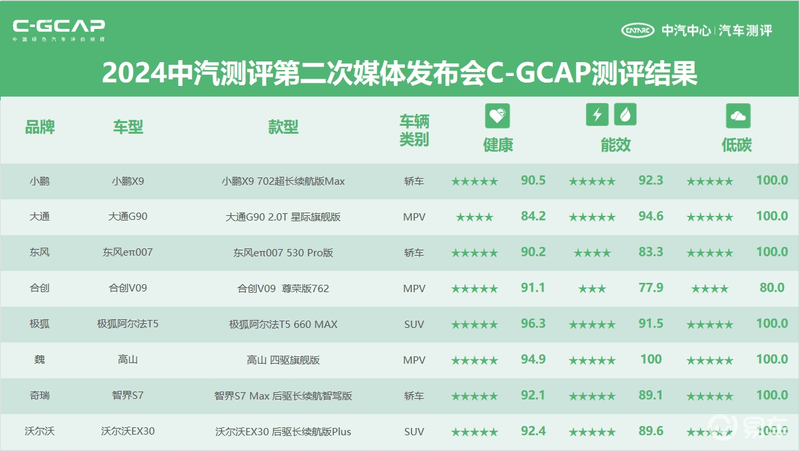This screenshot has width=800, height=451.
Task: Click the efficiency score 100 for 高山
Action: [651, 359]
